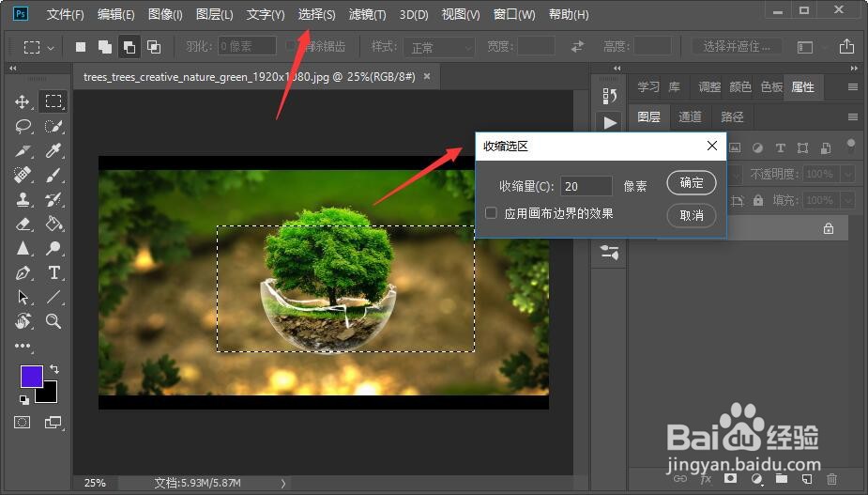Screen dimensions: 868x495
Task: Choose Intersect with Selection mode
Action: 153,47
